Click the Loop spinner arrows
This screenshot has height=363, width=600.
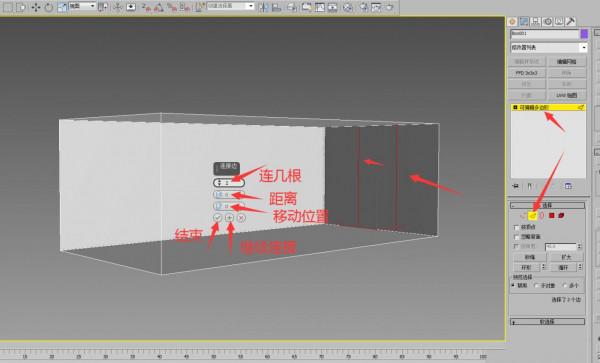pos(580,267)
